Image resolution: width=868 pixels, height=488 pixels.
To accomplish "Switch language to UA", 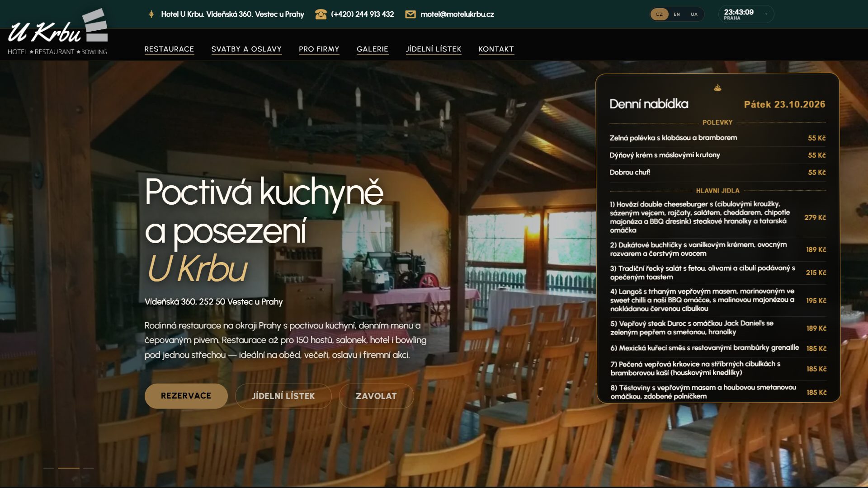I will click(x=694, y=14).
